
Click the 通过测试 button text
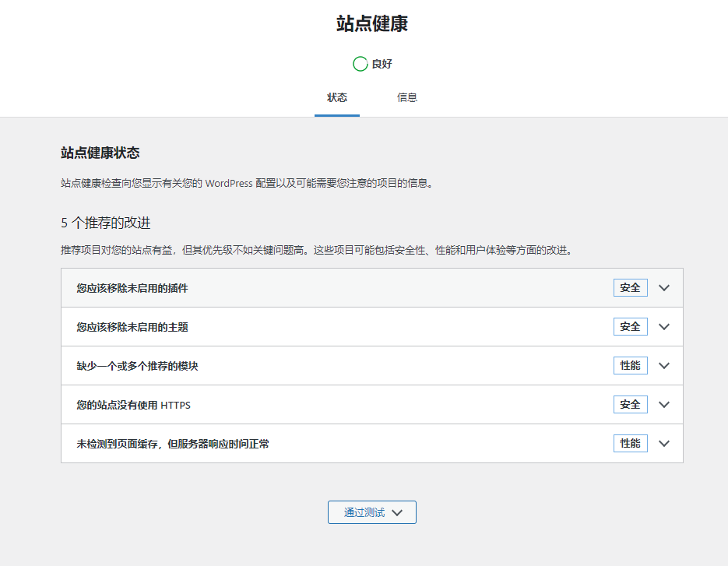coord(364,513)
